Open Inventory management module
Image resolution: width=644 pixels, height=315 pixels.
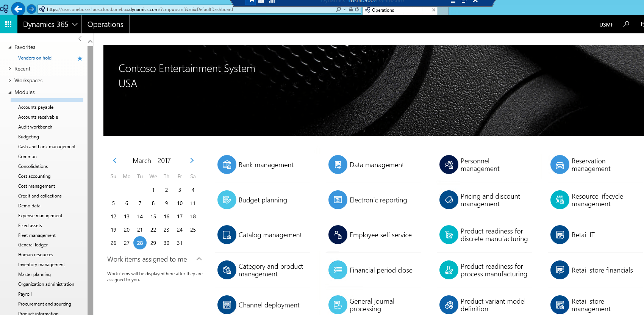(x=41, y=265)
